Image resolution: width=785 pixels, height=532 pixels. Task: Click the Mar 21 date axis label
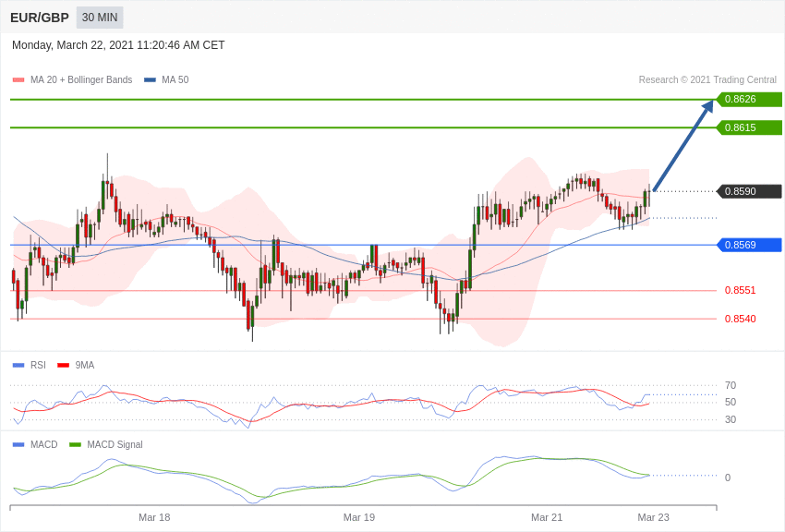547,517
